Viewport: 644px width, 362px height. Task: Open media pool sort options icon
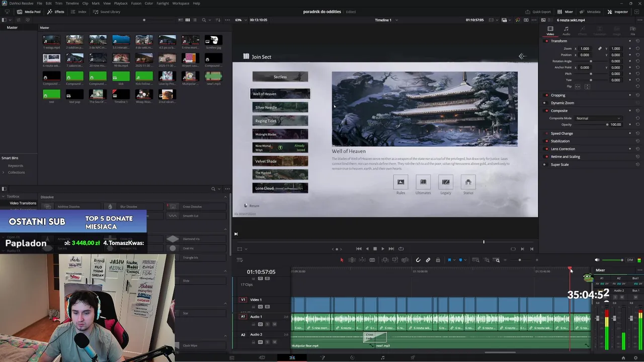point(218,20)
